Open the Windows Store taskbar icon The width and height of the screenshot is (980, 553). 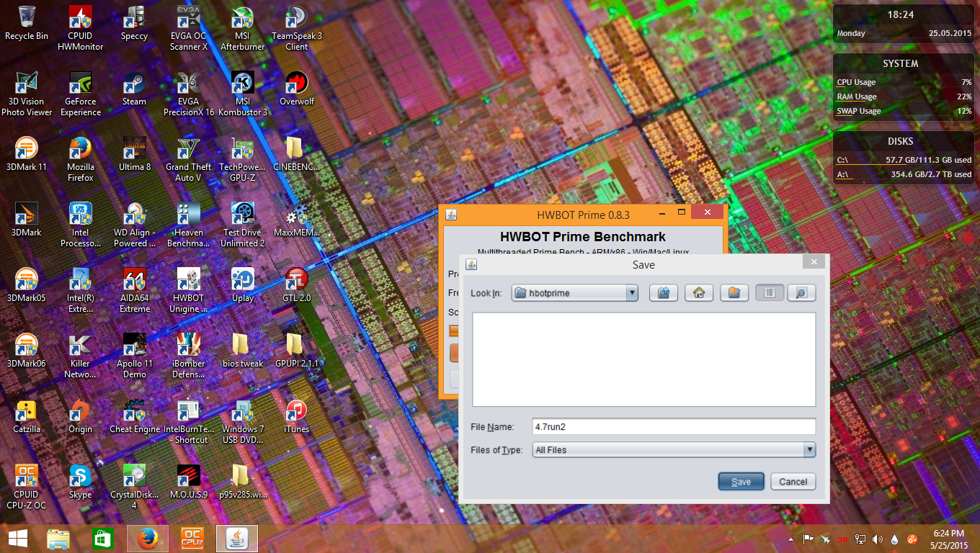pyautogui.click(x=103, y=538)
